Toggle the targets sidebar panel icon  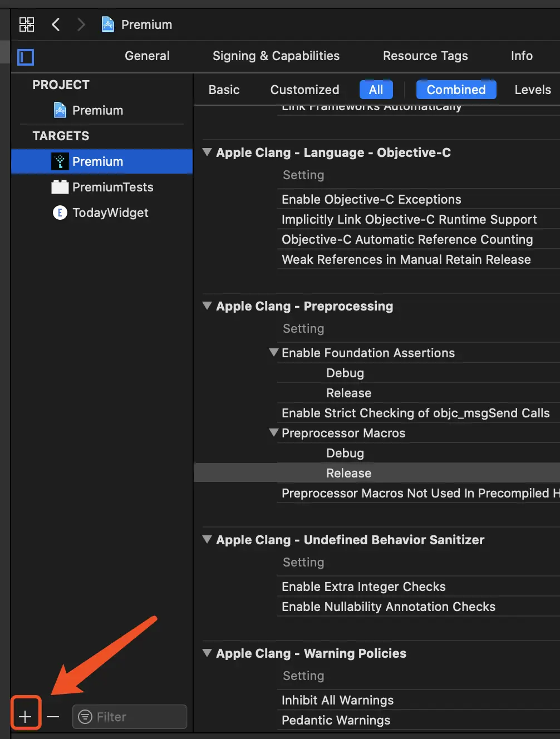click(x=26, y=57)
